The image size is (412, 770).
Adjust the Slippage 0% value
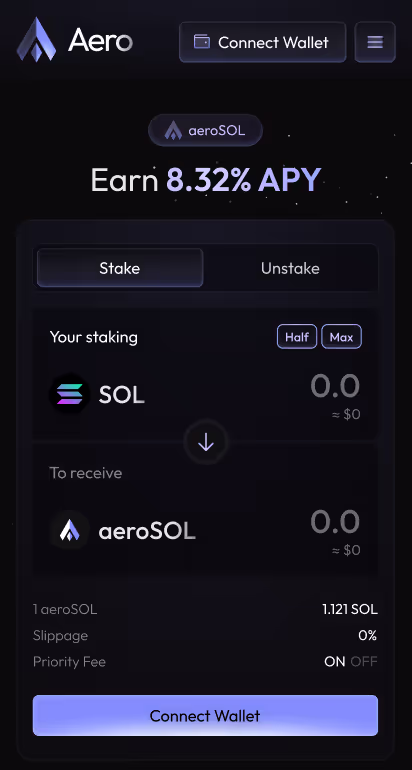tap(367, 635)
